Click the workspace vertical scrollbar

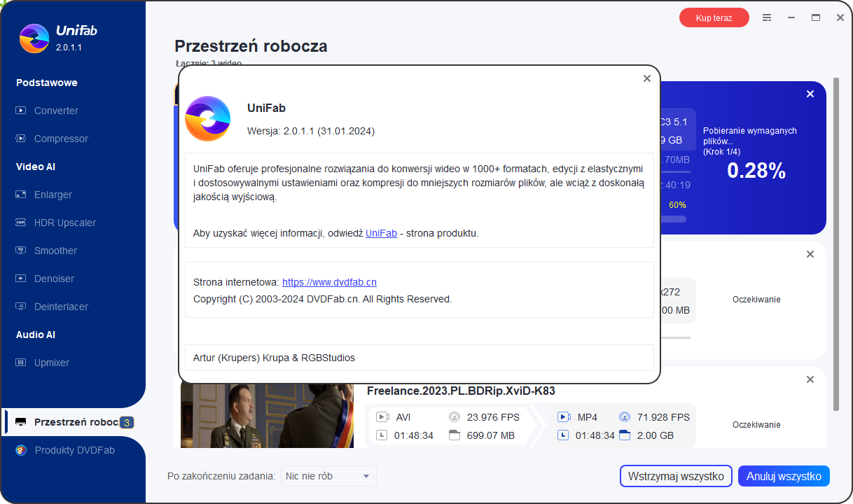click(835, 245)
